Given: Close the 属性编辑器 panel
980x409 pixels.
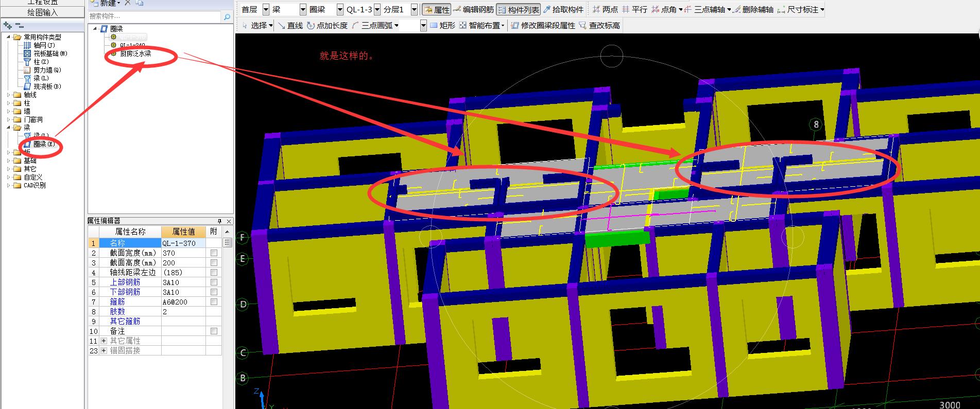Looking at the screenshot, I should pos(229,221).
